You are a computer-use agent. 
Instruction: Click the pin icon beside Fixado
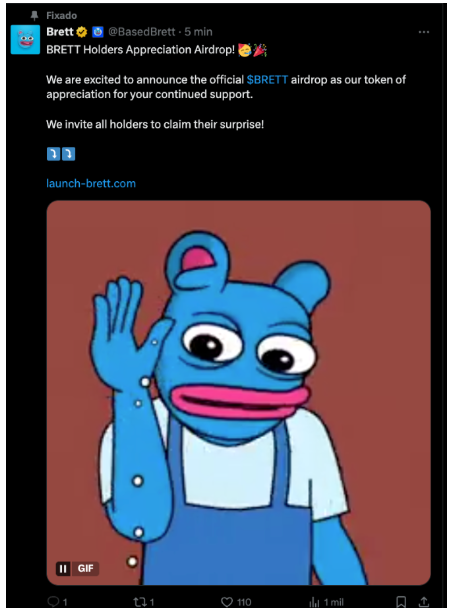(x=35, y=16)
